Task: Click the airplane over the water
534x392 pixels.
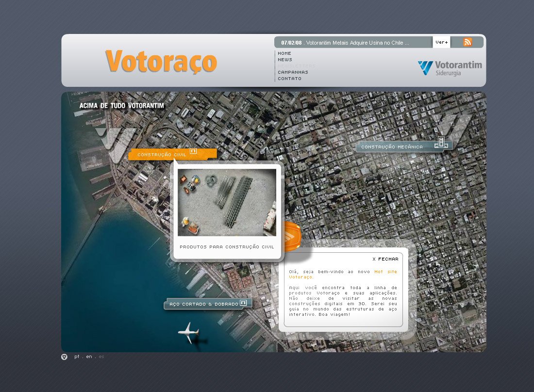Action: [x=188, y=332]
